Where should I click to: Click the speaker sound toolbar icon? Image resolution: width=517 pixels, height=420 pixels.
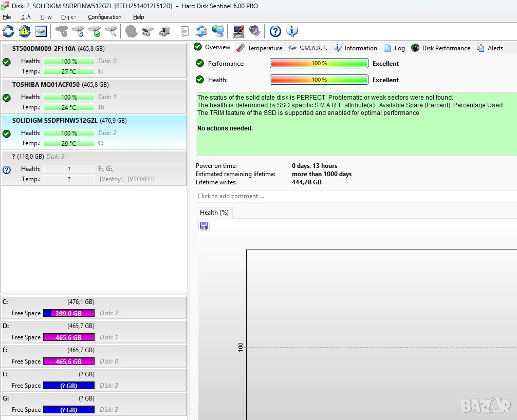tap(255, 31)
